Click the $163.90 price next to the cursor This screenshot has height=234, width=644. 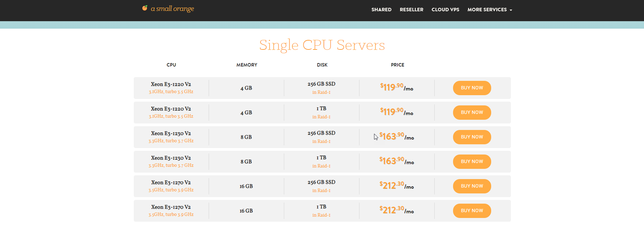(x=397, y=136)
